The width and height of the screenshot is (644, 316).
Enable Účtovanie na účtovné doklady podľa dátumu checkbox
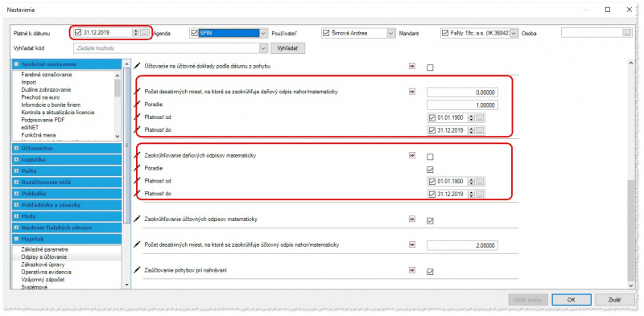point(430,68)
